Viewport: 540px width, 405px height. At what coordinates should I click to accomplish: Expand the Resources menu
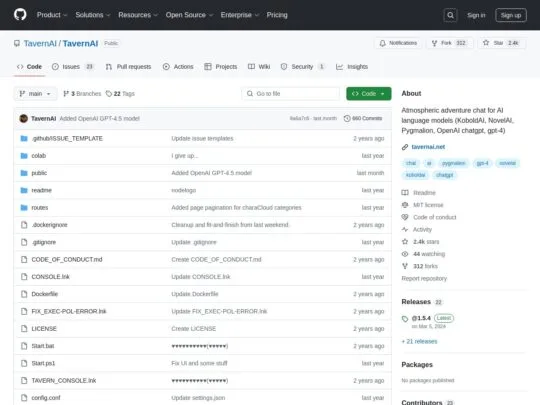click(x=138, y=15)
